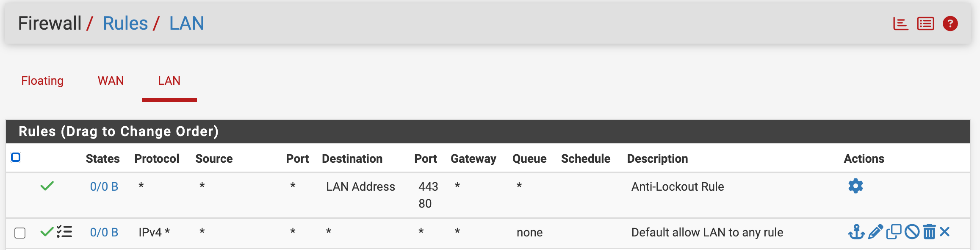Viewport: 980px width, 250px height.
Task: Open Anti-Lockout Rule 0/0 B states link
Action: 104,186
